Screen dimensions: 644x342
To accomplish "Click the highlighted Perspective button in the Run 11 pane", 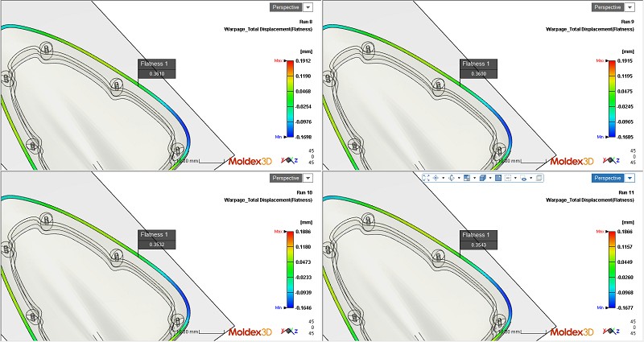I will [608, 178].
